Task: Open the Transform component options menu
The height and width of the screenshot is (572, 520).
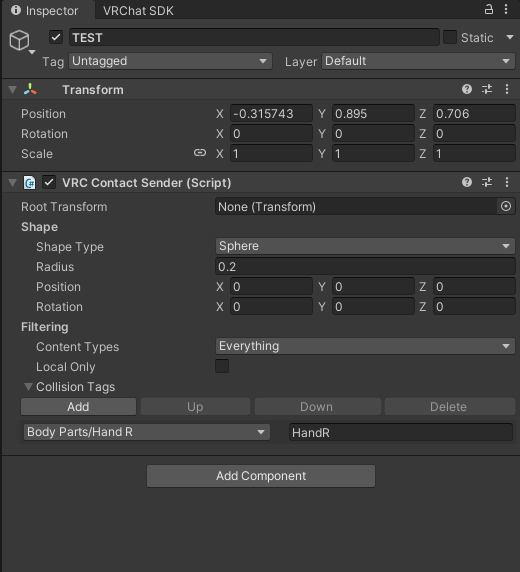Action: coord(507,89)
